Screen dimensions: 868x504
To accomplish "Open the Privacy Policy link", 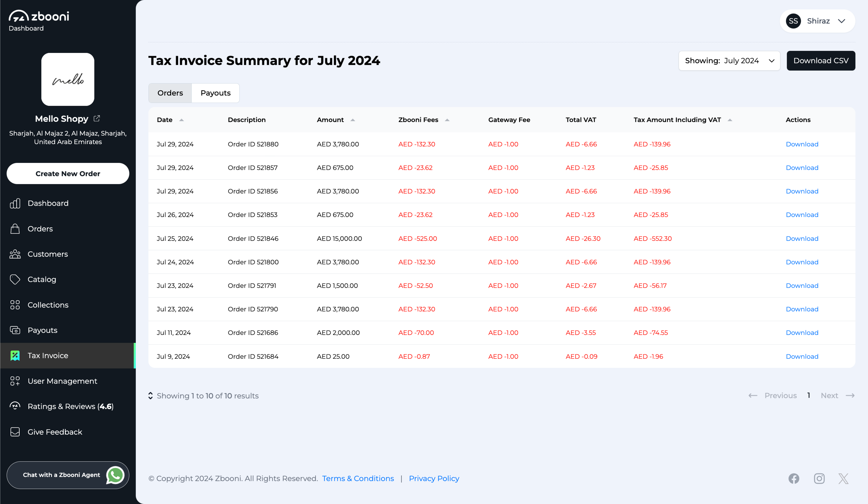I will point(434,479).
